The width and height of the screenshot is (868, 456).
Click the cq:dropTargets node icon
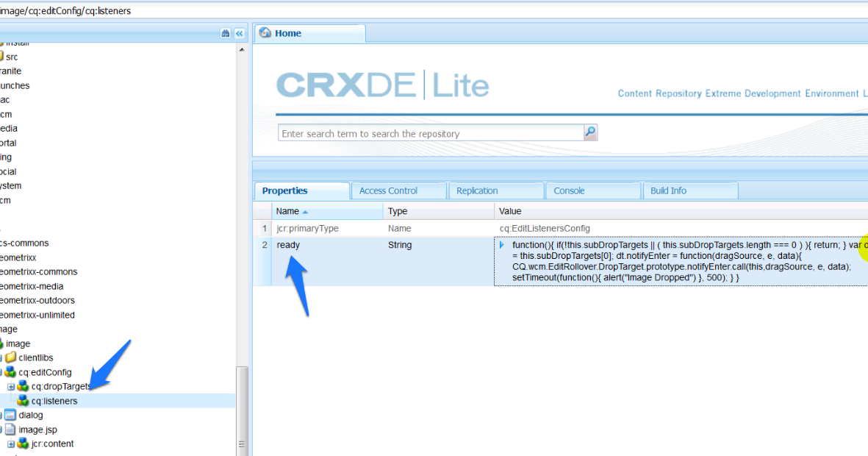tap(23, 386)
